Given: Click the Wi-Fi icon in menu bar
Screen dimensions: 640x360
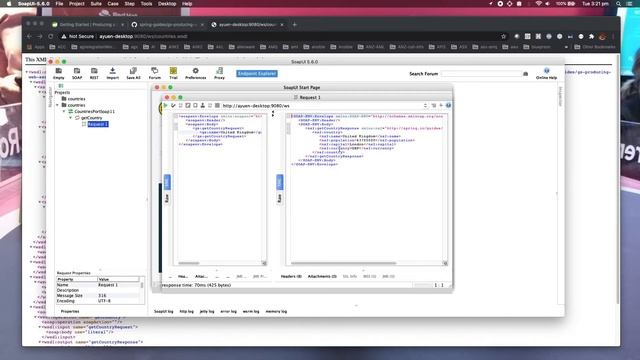Looking at the screenshot, I should [x=539, y=4].
